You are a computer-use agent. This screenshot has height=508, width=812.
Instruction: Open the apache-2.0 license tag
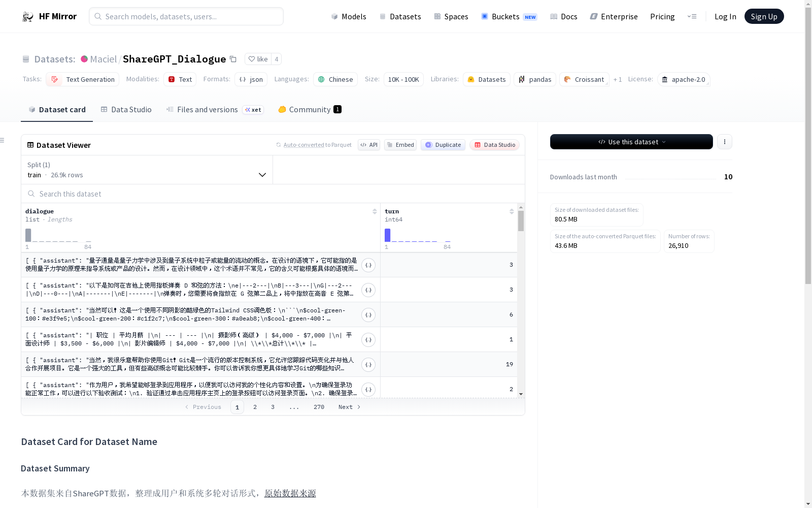683,79
